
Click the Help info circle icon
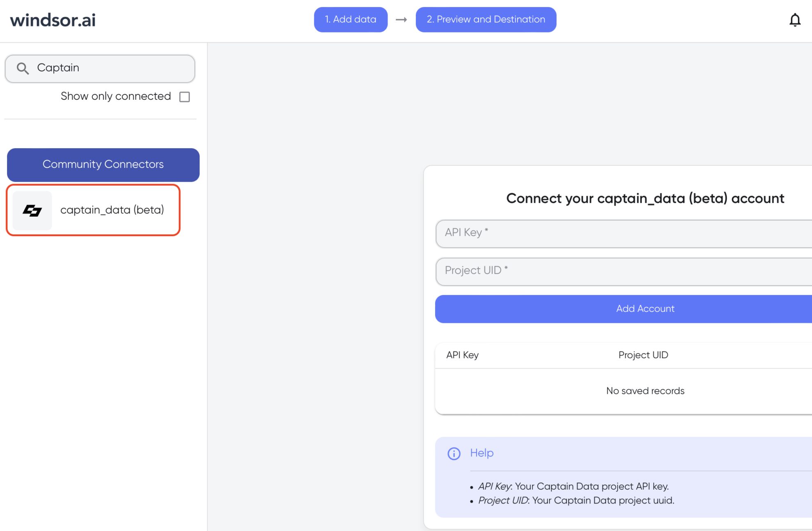[x=454, y=453]
